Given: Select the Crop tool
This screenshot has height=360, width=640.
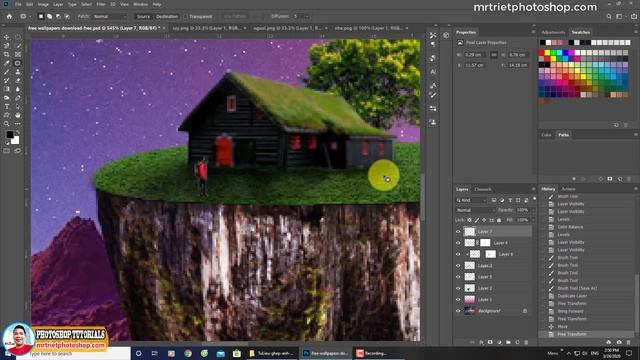Looking at the screenshot, I should pyautogui.click(x=7, y=54).
